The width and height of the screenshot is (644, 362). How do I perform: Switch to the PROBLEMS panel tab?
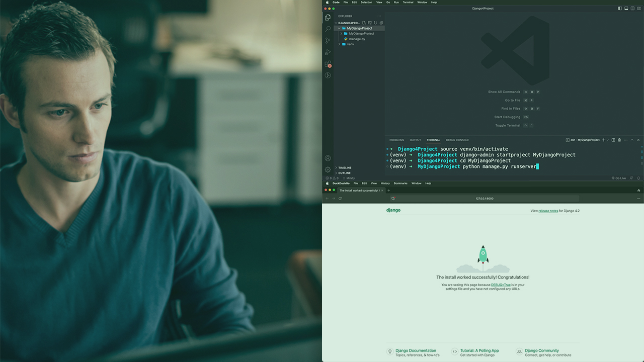tap(396, 140)
